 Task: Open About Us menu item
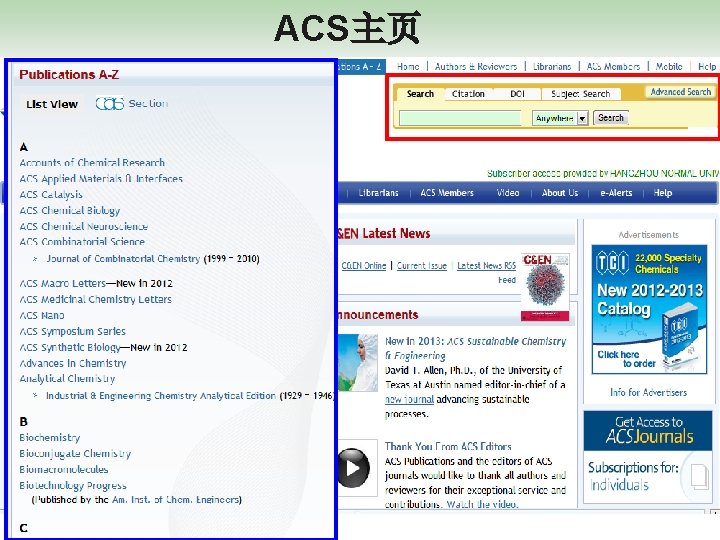click(560, 193)
